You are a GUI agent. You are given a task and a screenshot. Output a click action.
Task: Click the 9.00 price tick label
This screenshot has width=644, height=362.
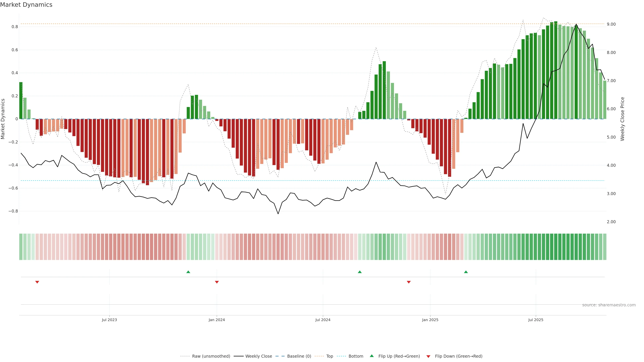pos(611,24)
